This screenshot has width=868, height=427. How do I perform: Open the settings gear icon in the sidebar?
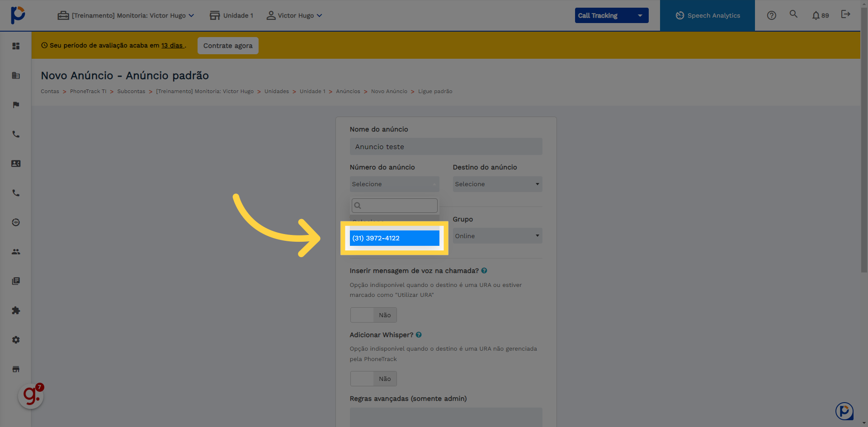click(16, 340)
